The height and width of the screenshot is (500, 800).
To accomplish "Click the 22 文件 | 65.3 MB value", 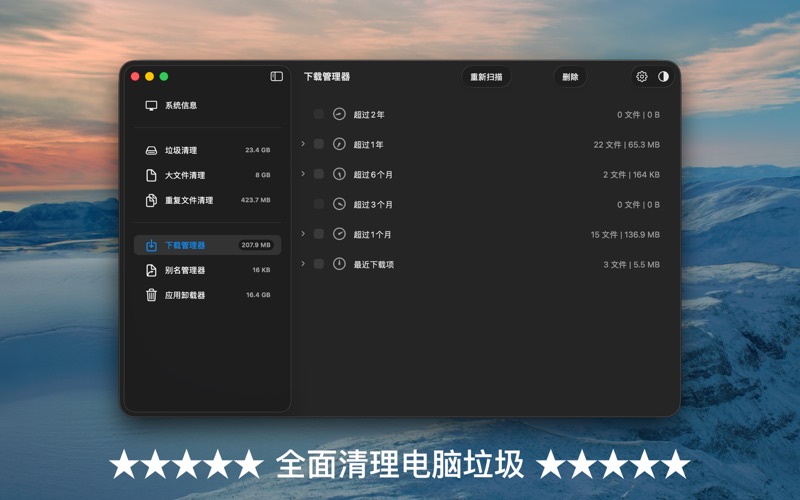I will tap(627, 145).
